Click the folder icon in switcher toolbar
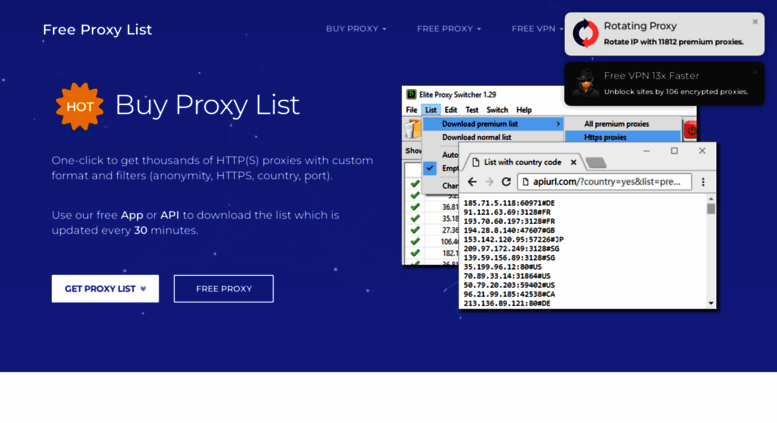The image size is (777, 423). coord(413,130)
